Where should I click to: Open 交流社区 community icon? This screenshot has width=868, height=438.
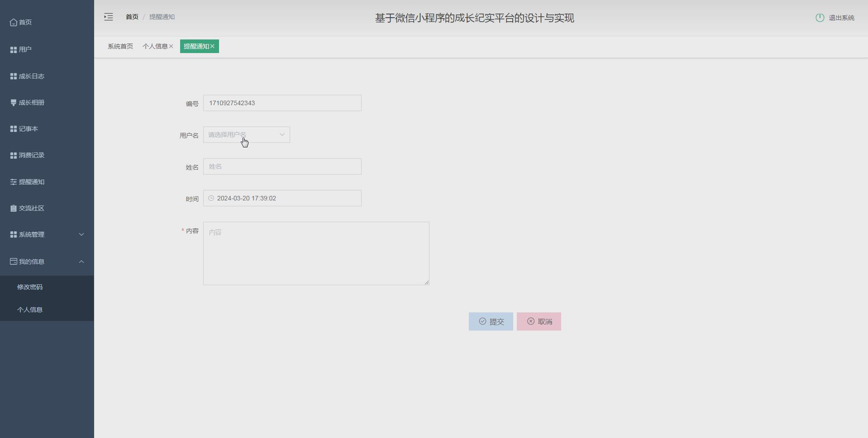[13, 208]
